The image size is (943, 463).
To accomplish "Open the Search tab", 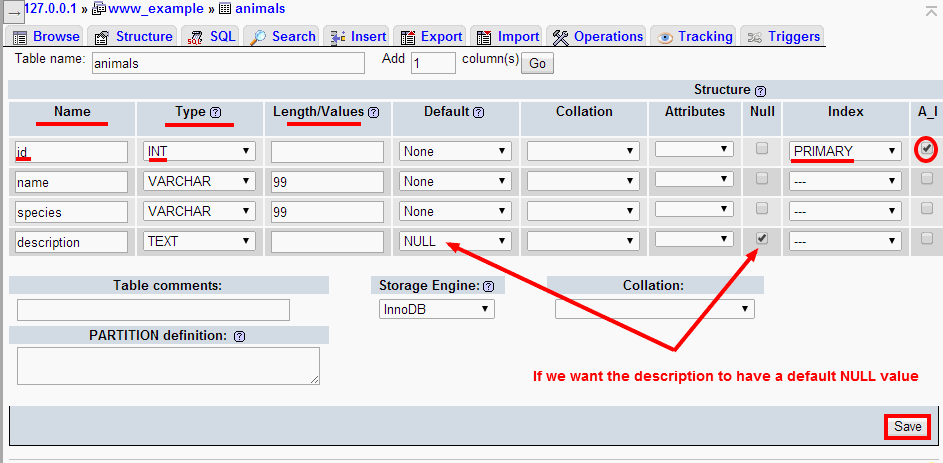I will pos(281,36).
